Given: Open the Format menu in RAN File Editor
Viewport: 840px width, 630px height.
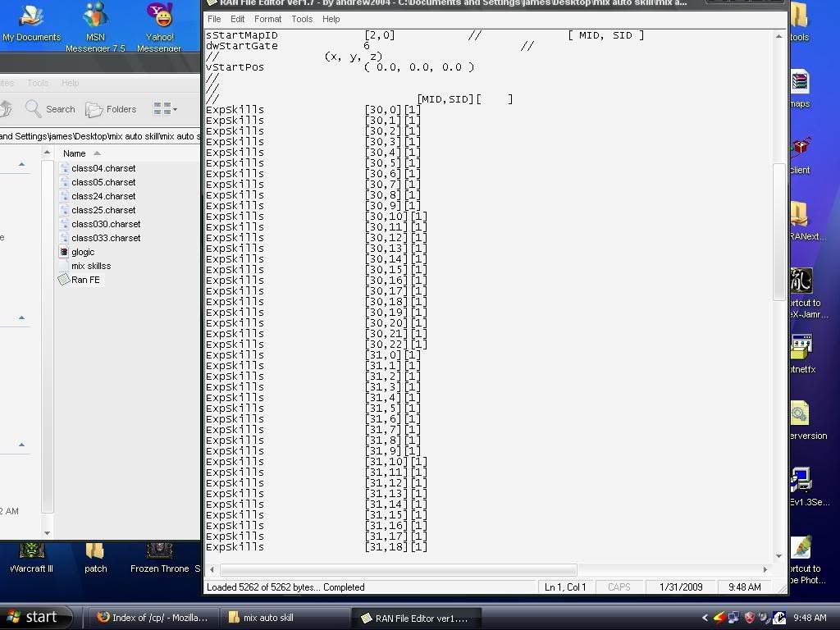Looking at the screenshot, I should click(x=267, y=19).
